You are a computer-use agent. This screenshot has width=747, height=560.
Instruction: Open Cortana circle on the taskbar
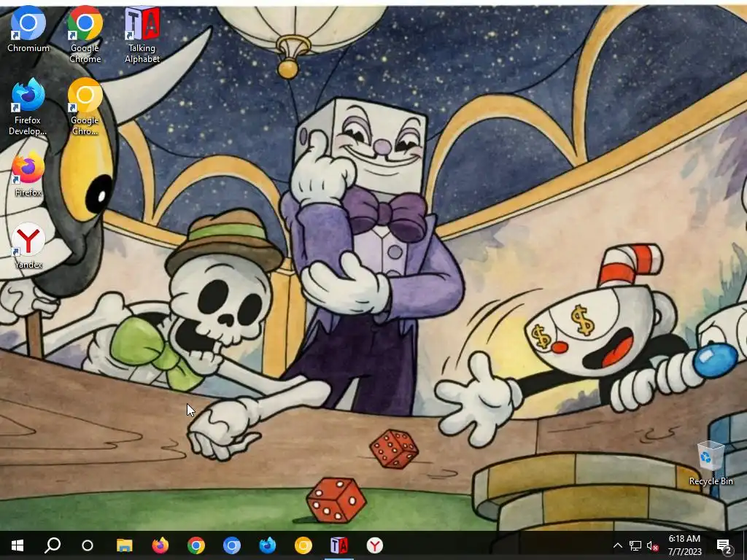click(x=88, y=545)
